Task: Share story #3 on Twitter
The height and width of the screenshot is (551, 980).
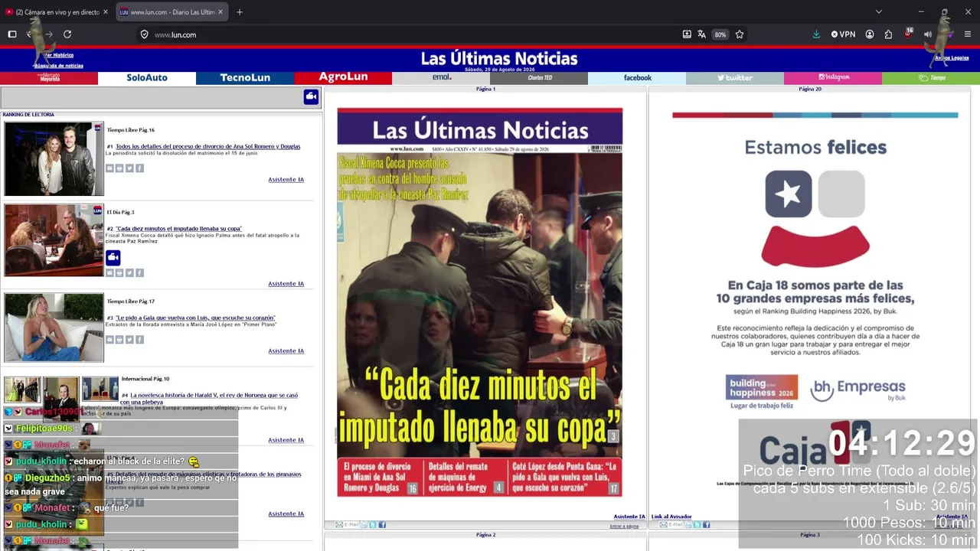Action: point(129,340)
